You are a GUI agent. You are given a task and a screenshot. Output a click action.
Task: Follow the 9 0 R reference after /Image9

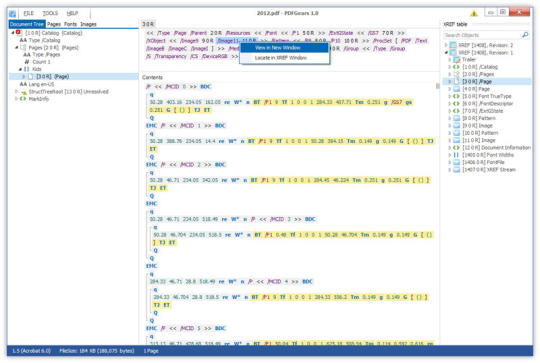pyautogui.click(x=207, y=41)
